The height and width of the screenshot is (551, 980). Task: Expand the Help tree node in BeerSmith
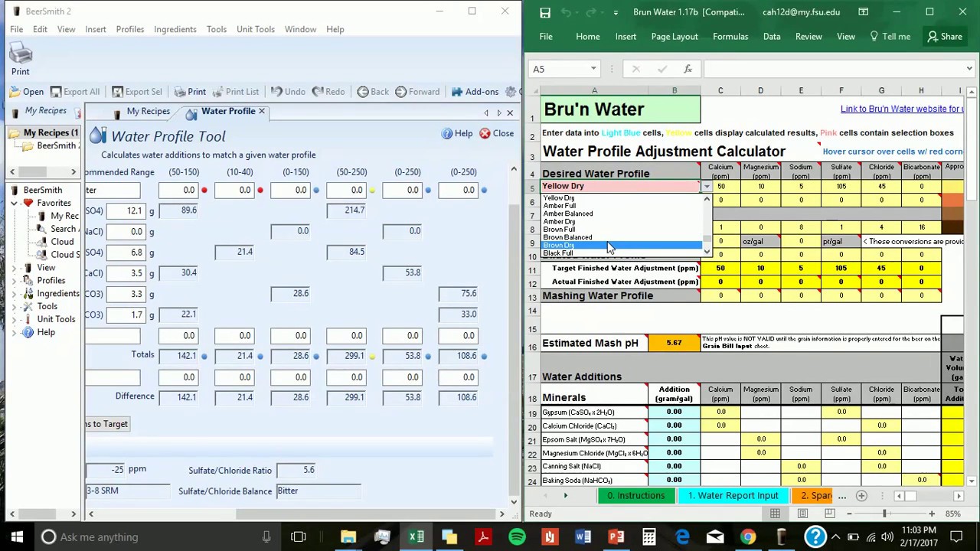(x=15, y=333)
